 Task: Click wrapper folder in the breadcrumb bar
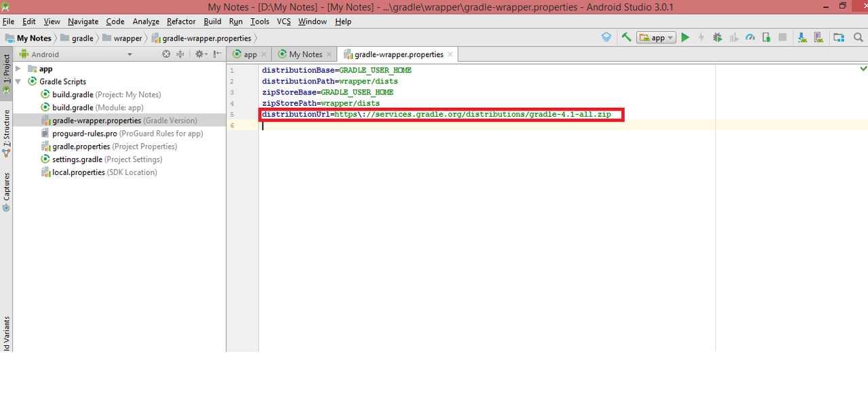(122, 38)
